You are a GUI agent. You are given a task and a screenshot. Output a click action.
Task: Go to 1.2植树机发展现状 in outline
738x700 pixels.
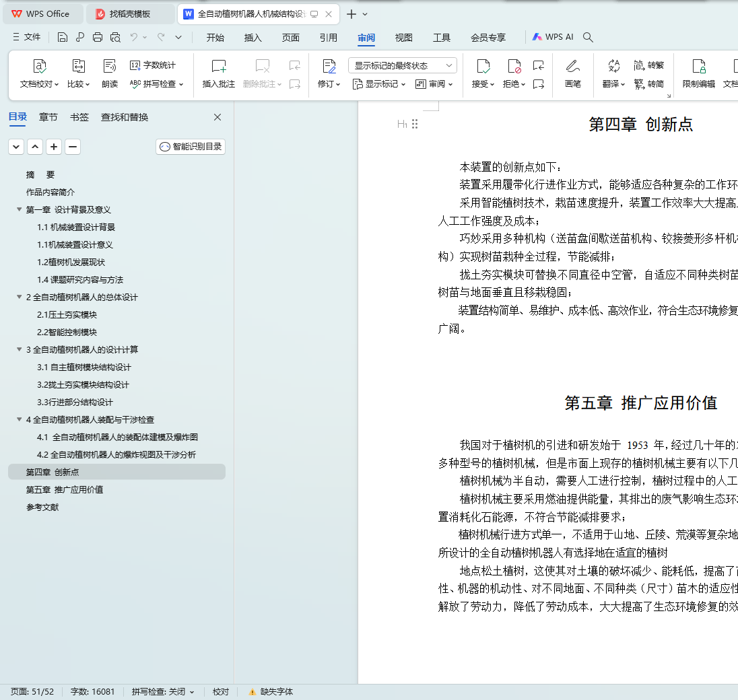click(71, 262)
